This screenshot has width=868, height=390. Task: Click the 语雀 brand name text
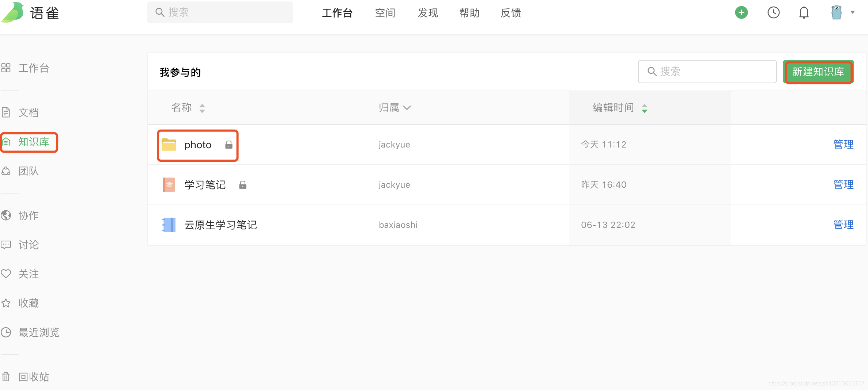pyautogui.click(x=45, y=13)
